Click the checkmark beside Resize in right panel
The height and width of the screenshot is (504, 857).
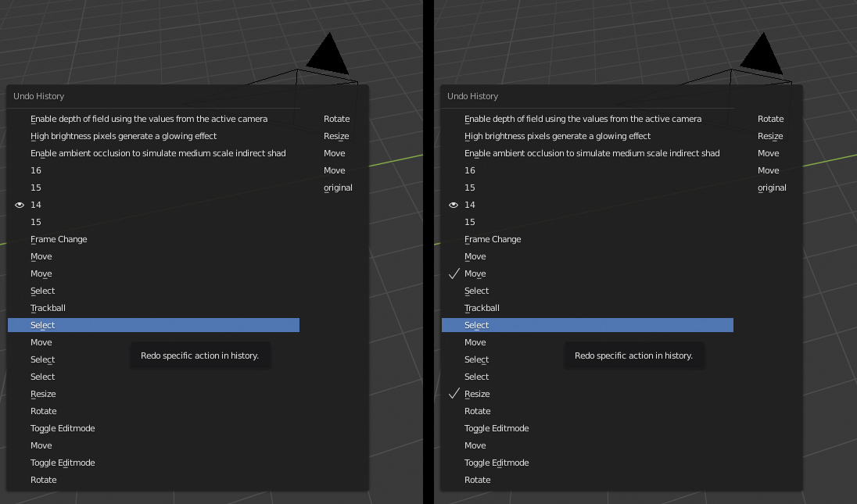[454, 394]
